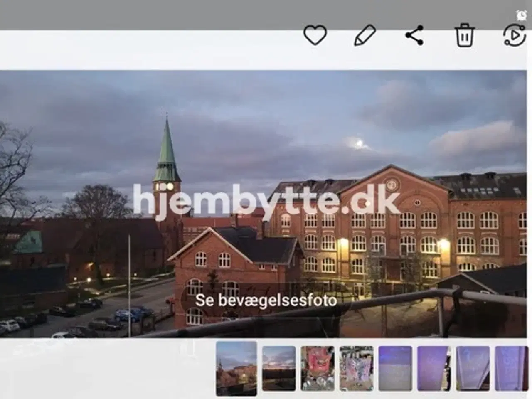Select the last partly visible purple thumbnail

pyautogui.click(x=511, y=368)
